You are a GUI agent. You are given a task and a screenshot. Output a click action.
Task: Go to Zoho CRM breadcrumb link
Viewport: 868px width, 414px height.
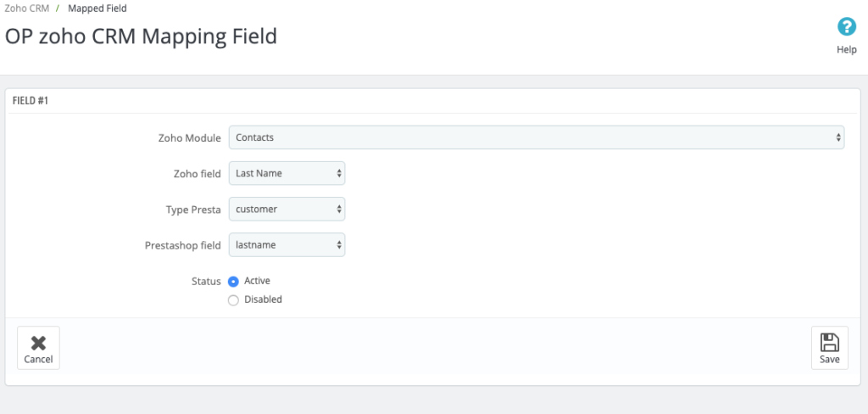pyautogui.click(x=26, y=8)
